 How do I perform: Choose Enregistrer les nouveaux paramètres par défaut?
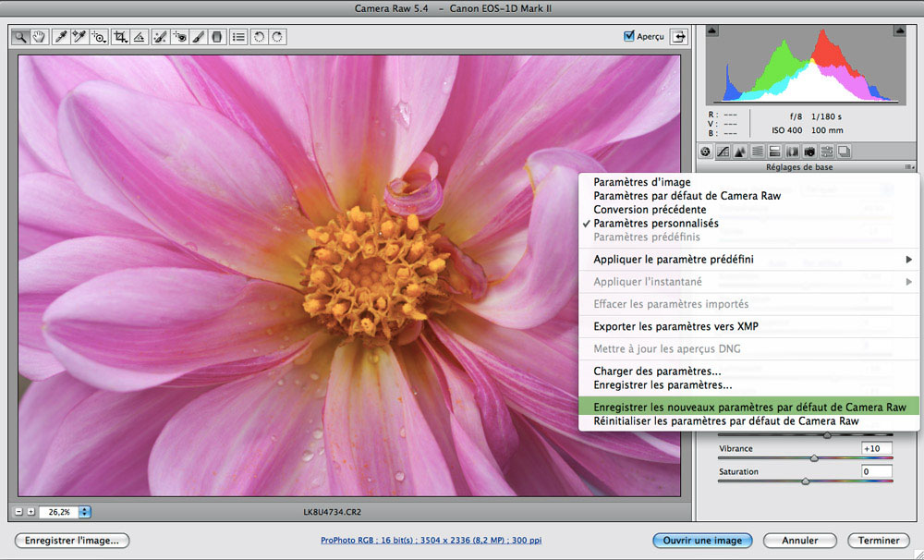pos(748,408)
